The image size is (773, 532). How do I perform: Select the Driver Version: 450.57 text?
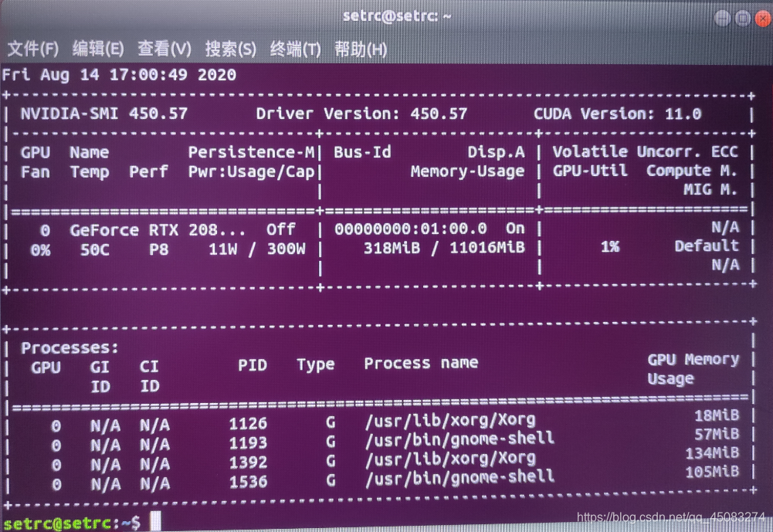pyautogui.click(x=361, y=114)
